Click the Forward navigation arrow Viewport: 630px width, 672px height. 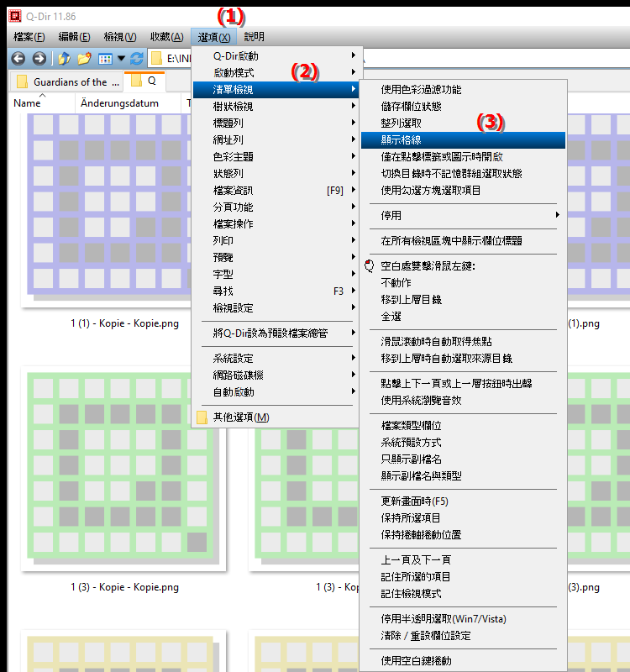pos(39,58)
